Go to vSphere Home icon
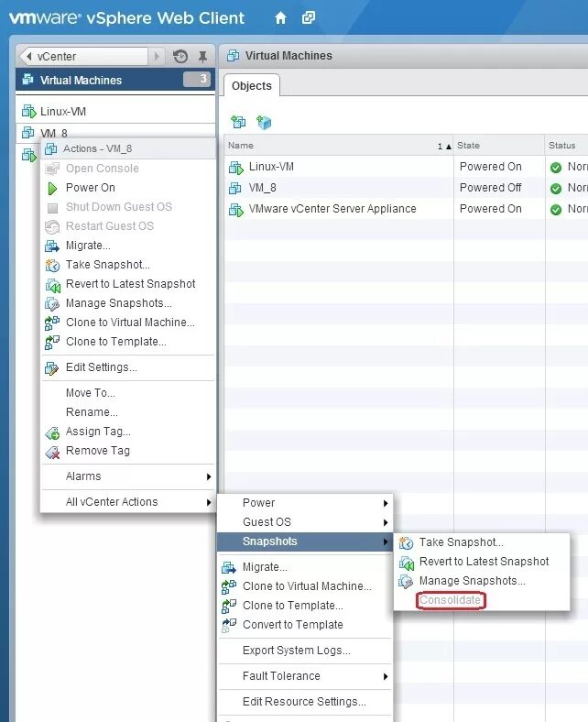This screenshot has width=588, height=722. coord(280,18)
